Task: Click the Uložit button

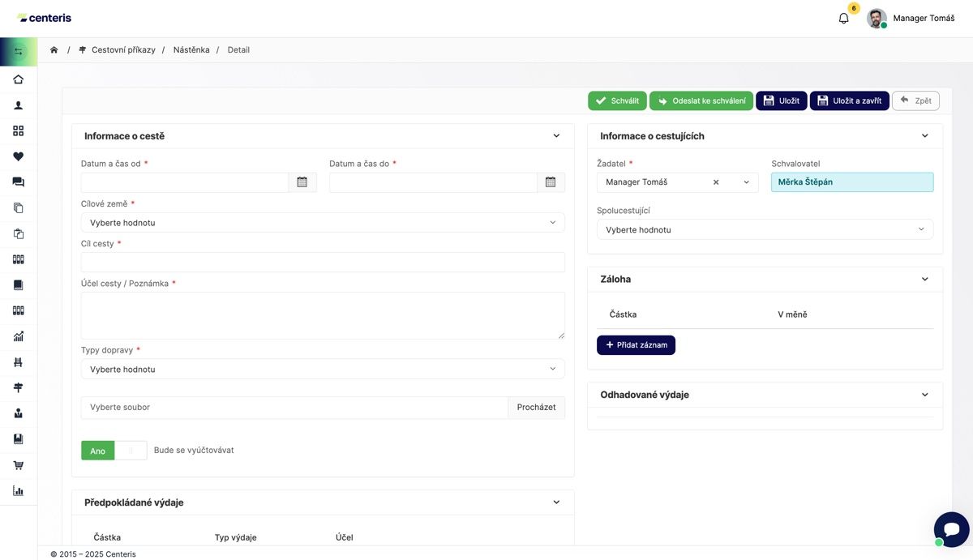Action: pyautogui.click(x=782, y=100)
